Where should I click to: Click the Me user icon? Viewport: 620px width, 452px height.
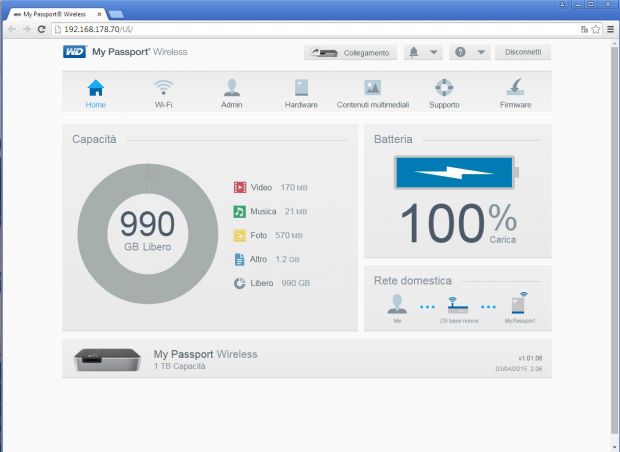397,304
